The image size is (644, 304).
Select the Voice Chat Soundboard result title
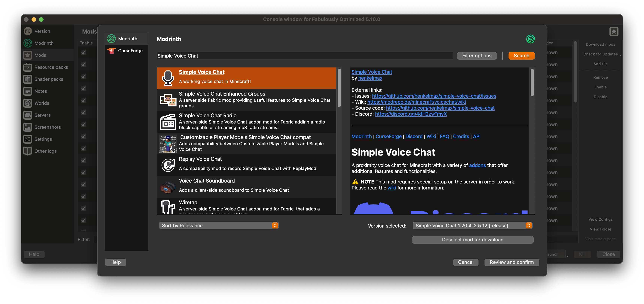pyautogui.click(x=206, y=181)
